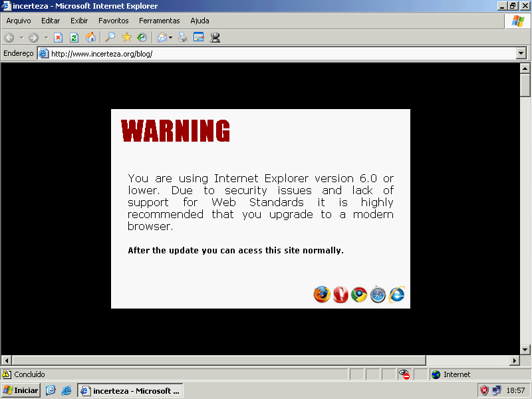Screen dimensions: 532x399
Task: Select the incerteza taskbar window button
Action: tap(130, 390)
